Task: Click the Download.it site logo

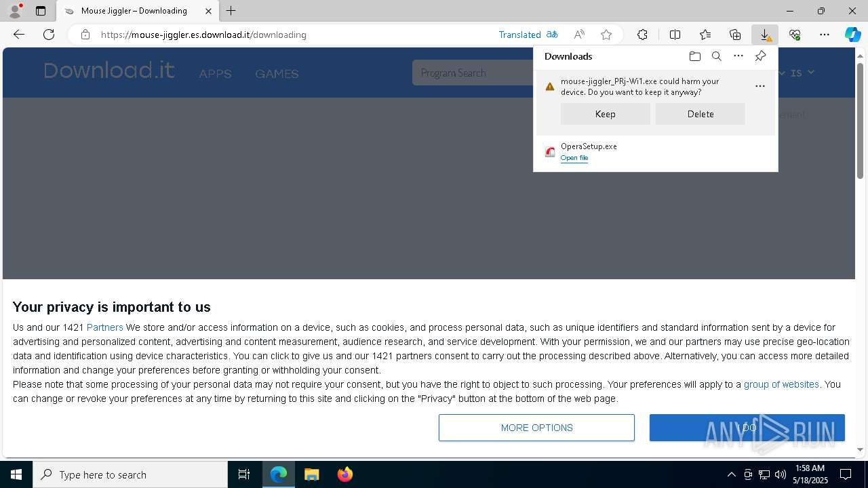Action: pos(109,70)
